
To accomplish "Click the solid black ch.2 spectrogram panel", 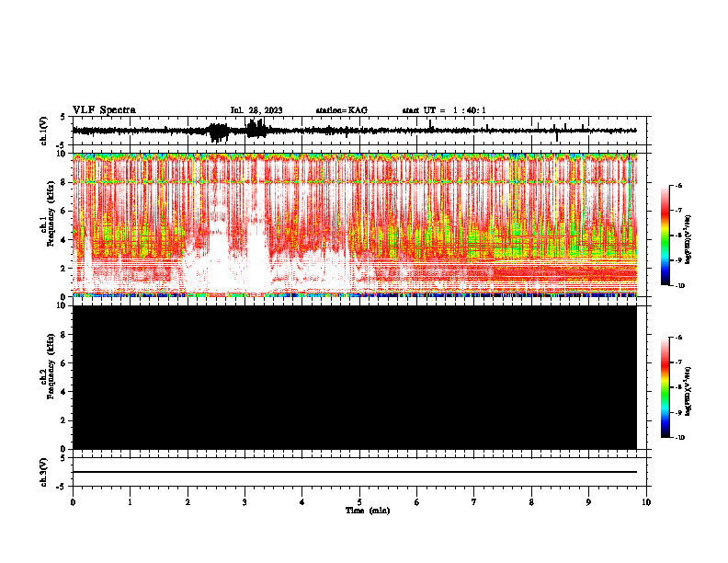I will (x=354, y=377).
